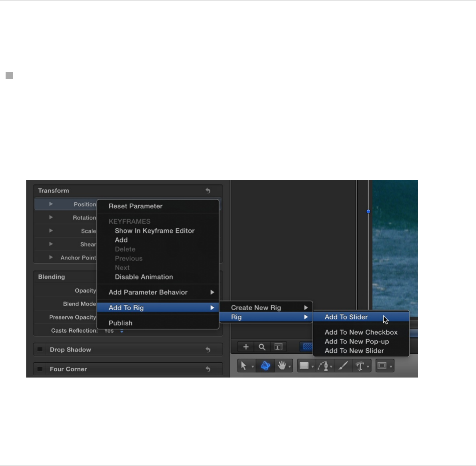Click the Four Corner section title

click(68, 369)
